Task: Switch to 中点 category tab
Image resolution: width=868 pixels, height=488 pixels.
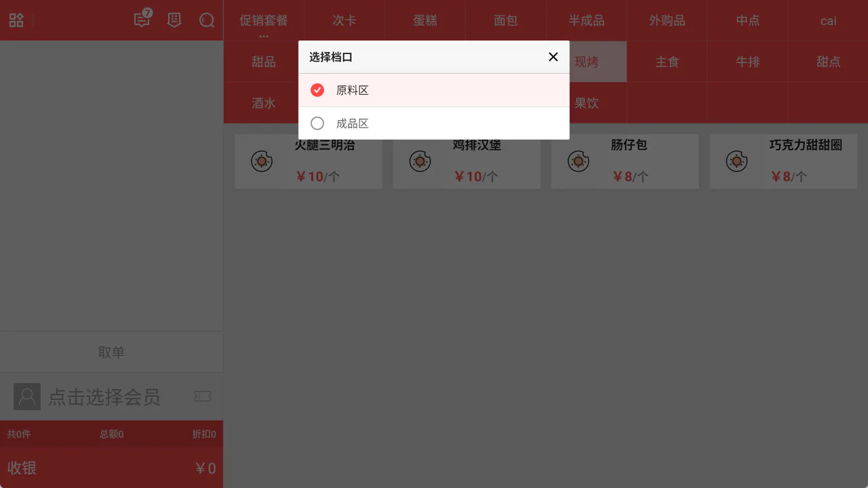Action: tap(748, 20)
